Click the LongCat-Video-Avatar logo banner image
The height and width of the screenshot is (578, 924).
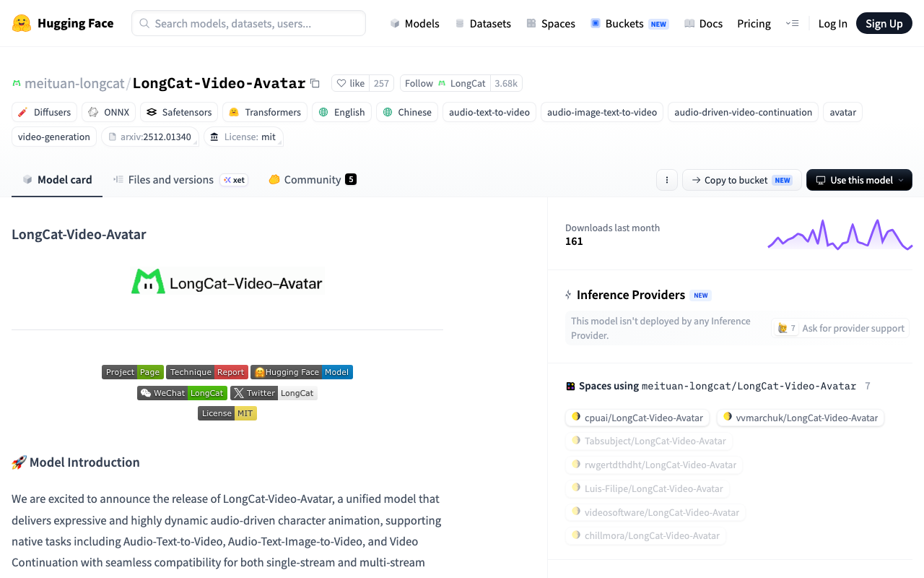click(227, 282)
